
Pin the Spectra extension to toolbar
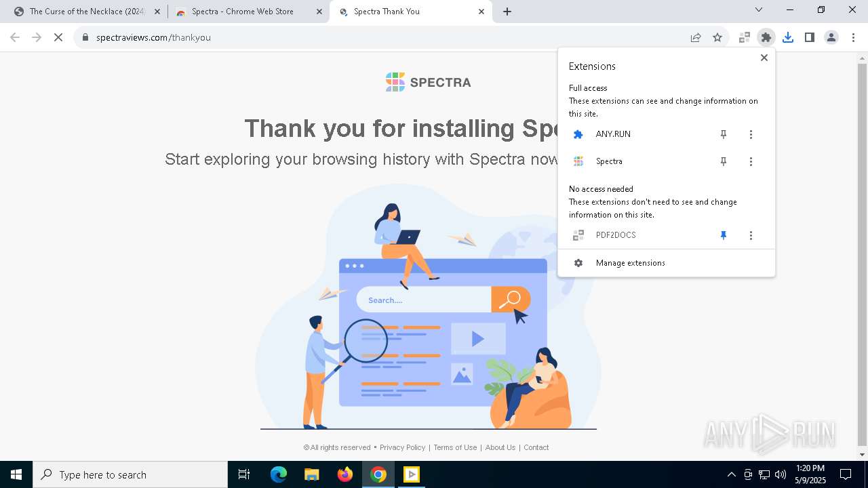click(x=724, y=161)
